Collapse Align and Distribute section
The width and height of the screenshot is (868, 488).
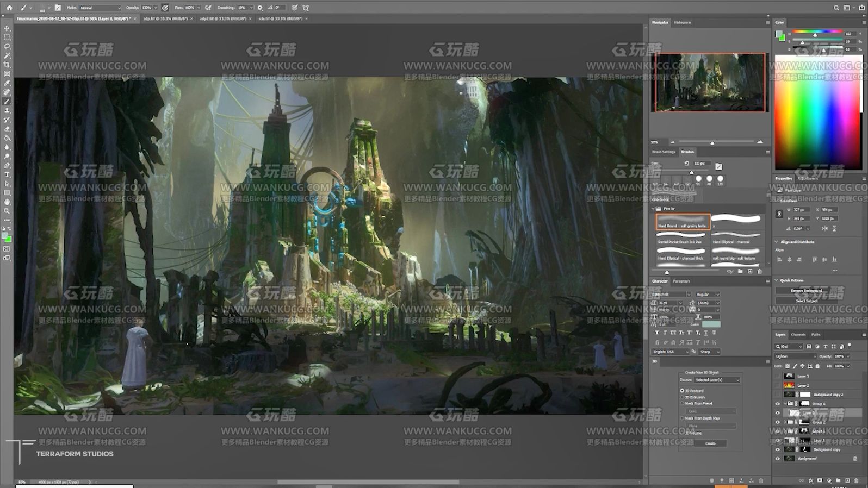point(776,242)
